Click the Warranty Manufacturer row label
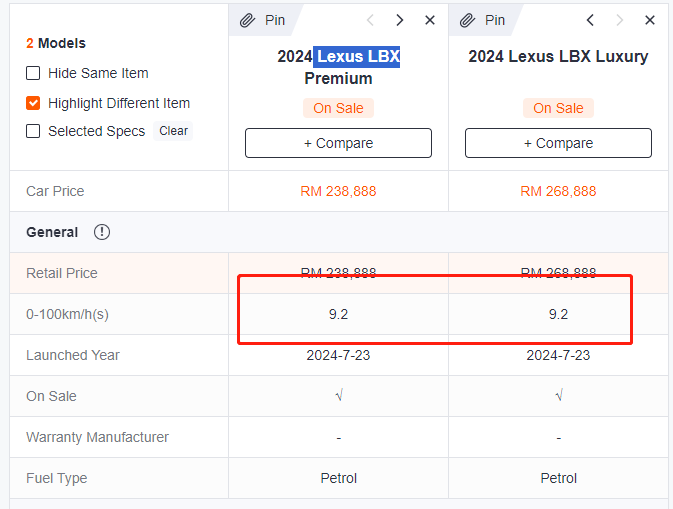 [x=97, y=437]
